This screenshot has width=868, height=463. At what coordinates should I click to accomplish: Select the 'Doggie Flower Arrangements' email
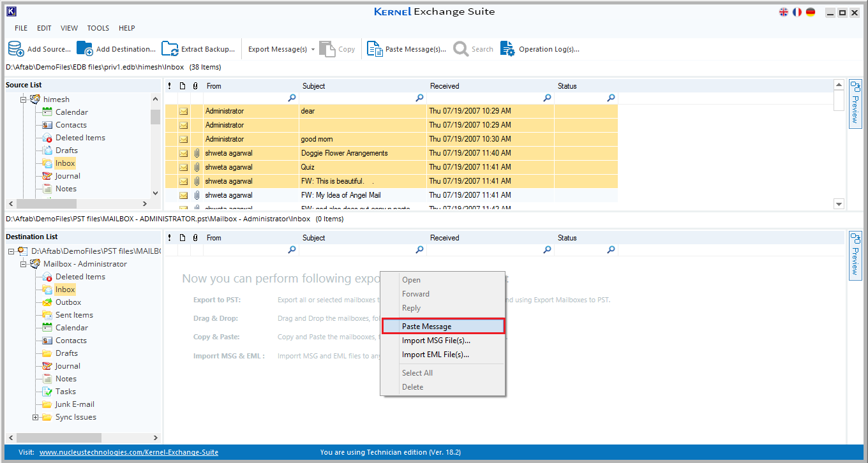pyautogui.click(x=391, y=153)
